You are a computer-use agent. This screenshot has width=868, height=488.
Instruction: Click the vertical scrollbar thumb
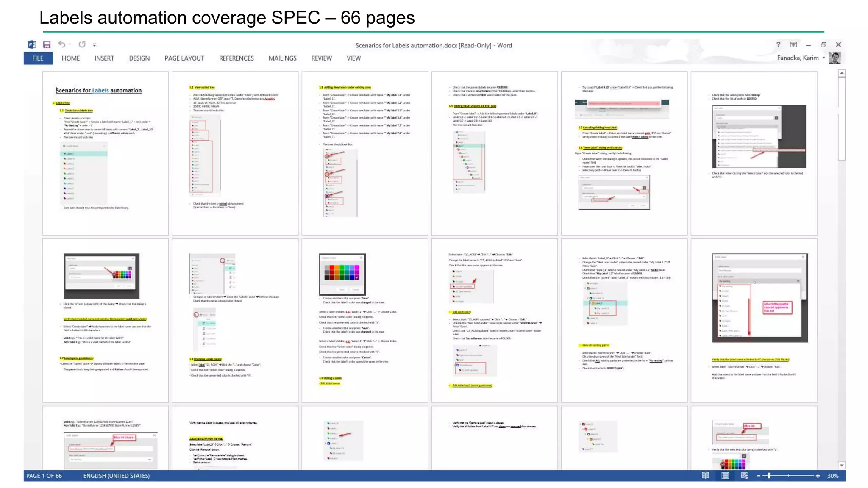(842, 119)
